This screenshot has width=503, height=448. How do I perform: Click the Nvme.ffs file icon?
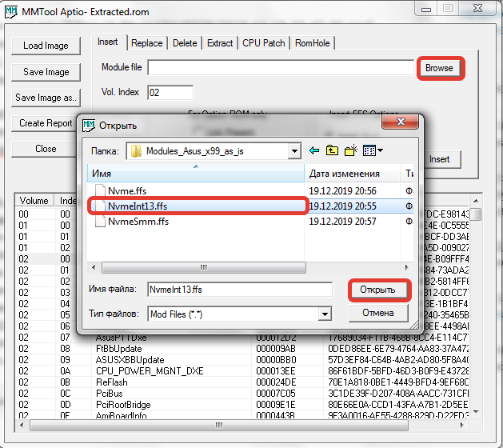[100, 190]
